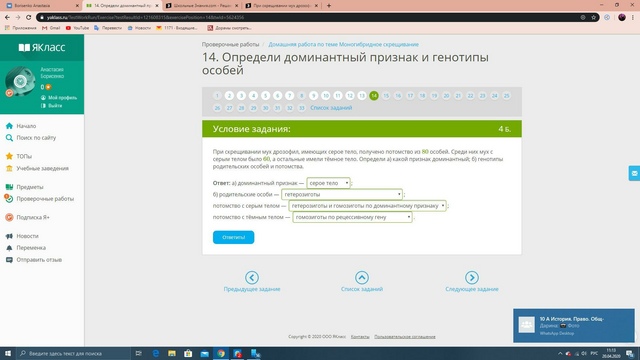This screenshot has height=360, width=640.
Task: Click the Переменка bell icon
Action: 9,248
